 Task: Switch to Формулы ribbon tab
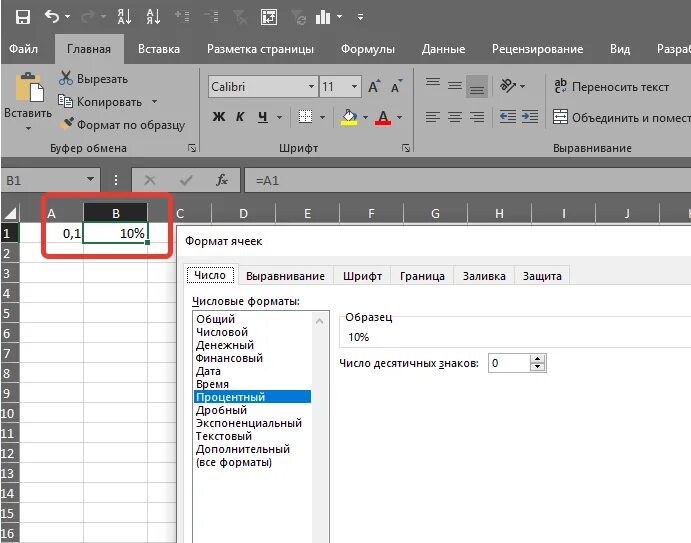(368, 48)
